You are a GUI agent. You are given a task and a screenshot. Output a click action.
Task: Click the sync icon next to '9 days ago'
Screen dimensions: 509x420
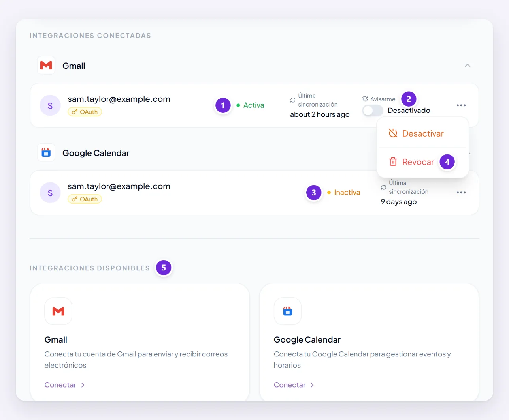click(384, 187)
